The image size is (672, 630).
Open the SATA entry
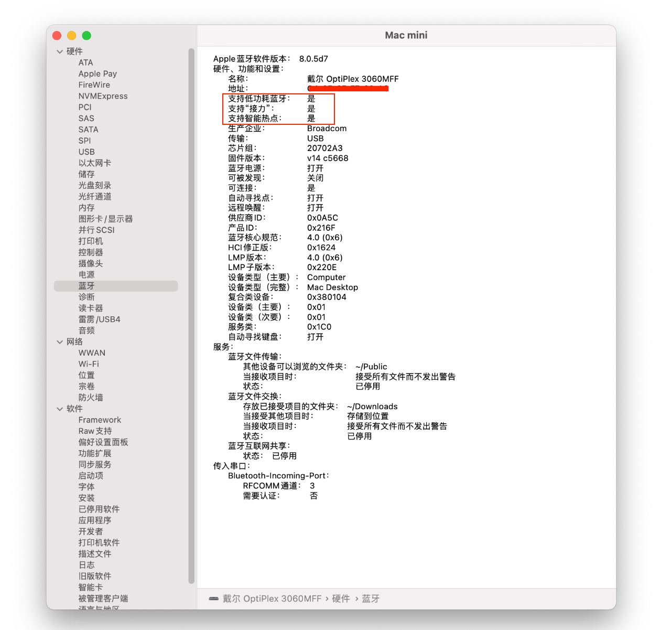(88, 130)
